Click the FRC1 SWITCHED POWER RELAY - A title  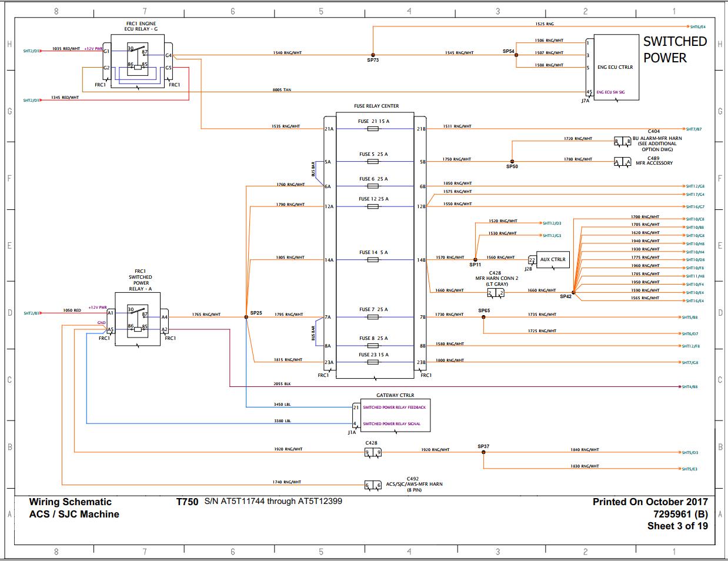[x=140, y=279]
